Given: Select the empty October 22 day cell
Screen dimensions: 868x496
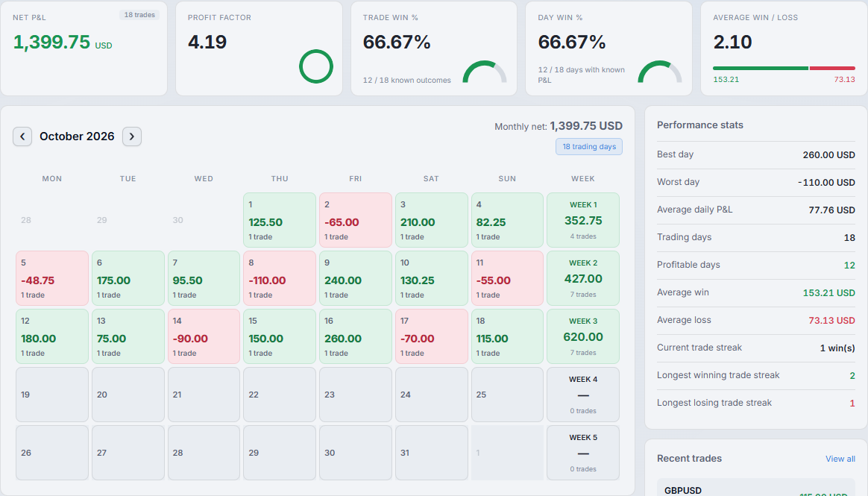Looking at the screenshot, I should click(280, 394).
